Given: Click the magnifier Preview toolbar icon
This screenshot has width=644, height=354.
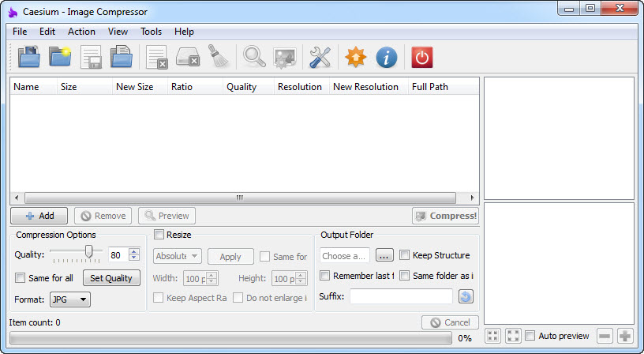Looking at the screenshot, I should click(254, 57).
